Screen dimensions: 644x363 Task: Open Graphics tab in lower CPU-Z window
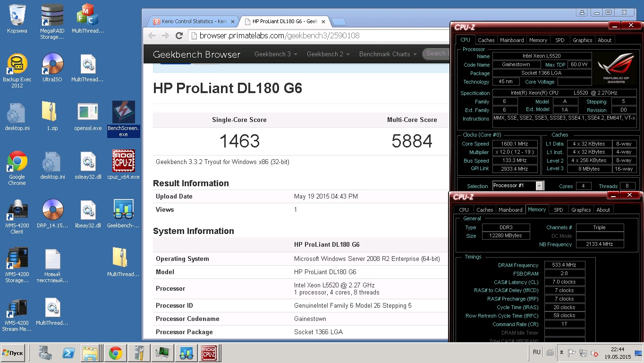pos(581,210)
